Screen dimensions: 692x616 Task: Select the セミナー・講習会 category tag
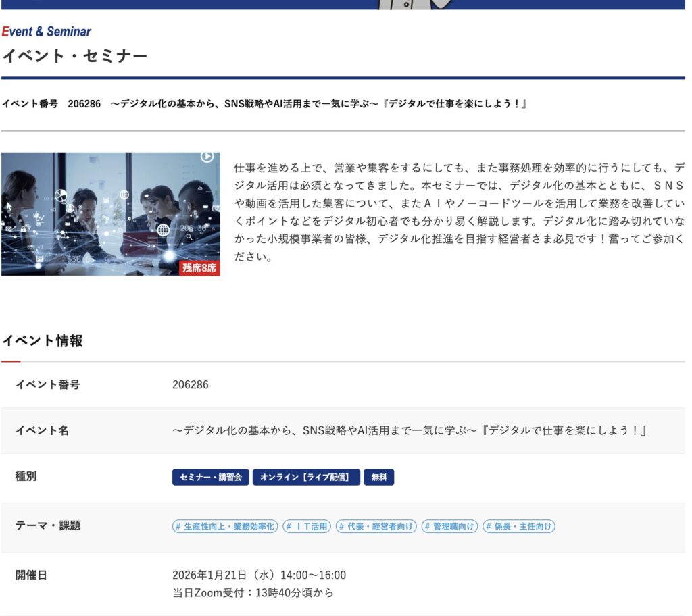[211, 478]
